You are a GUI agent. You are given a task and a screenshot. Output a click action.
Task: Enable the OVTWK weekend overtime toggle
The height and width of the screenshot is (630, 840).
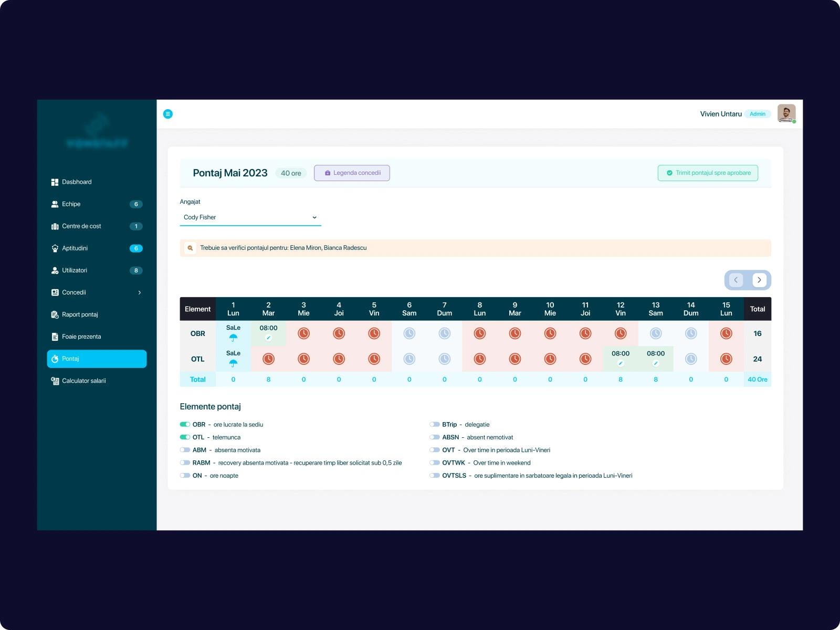pos(435,463)
